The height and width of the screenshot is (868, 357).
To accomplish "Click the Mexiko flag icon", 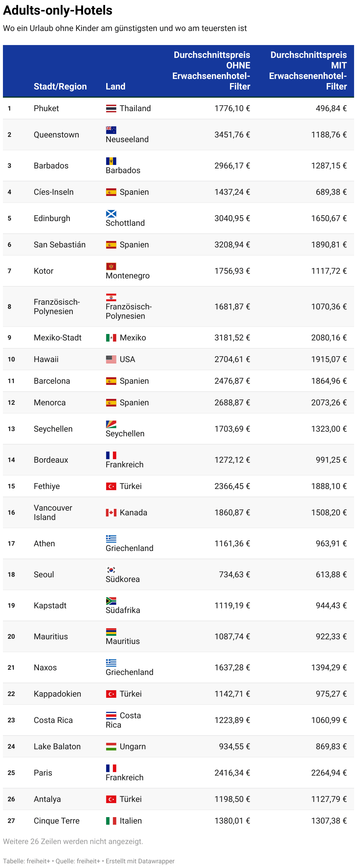I will click(111, 337).
